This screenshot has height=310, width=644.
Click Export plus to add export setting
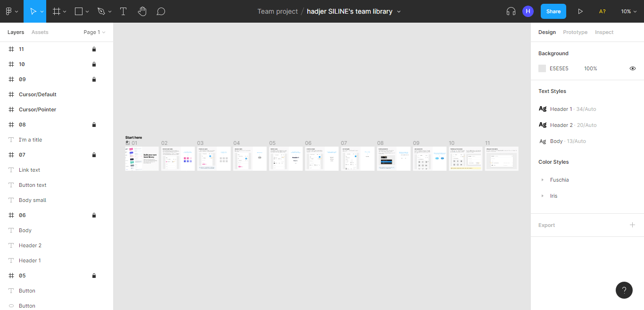click(632, 225)
